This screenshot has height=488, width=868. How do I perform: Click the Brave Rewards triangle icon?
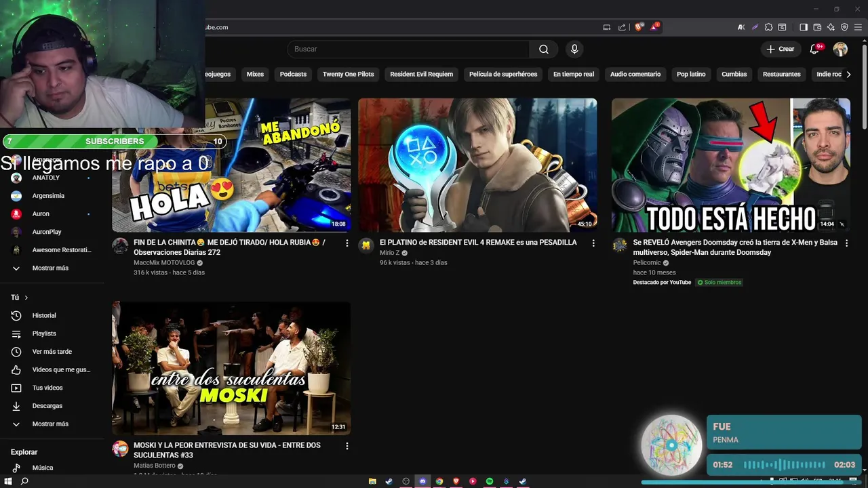(654, 27)
